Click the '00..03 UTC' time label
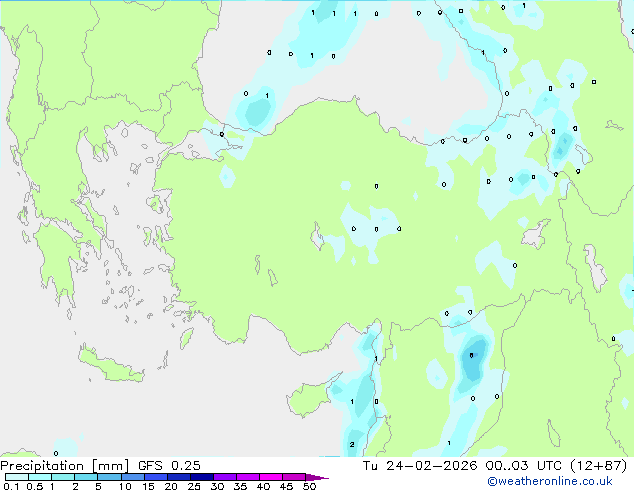The height and width of the screenshot is (490, 634). click(524, 466)
